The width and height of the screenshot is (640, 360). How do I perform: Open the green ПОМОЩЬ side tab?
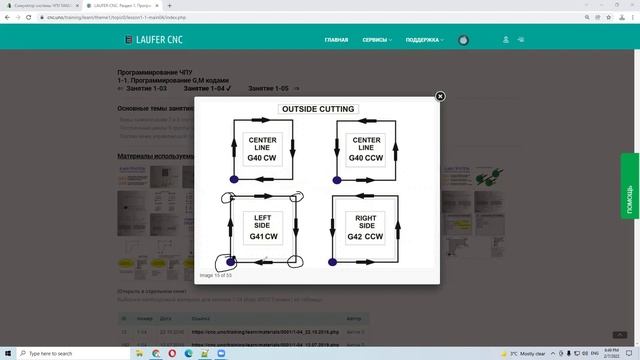(629, 186)
